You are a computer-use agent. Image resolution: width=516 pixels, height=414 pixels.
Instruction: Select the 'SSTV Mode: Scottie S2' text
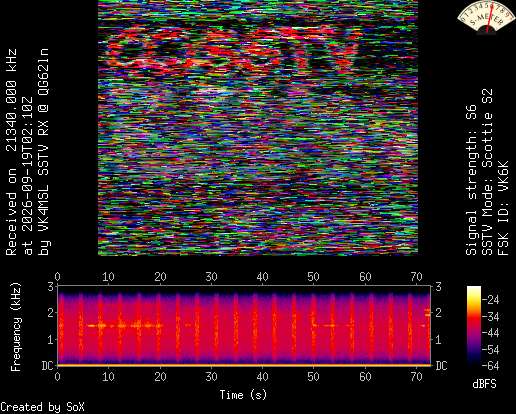[487, 172]
